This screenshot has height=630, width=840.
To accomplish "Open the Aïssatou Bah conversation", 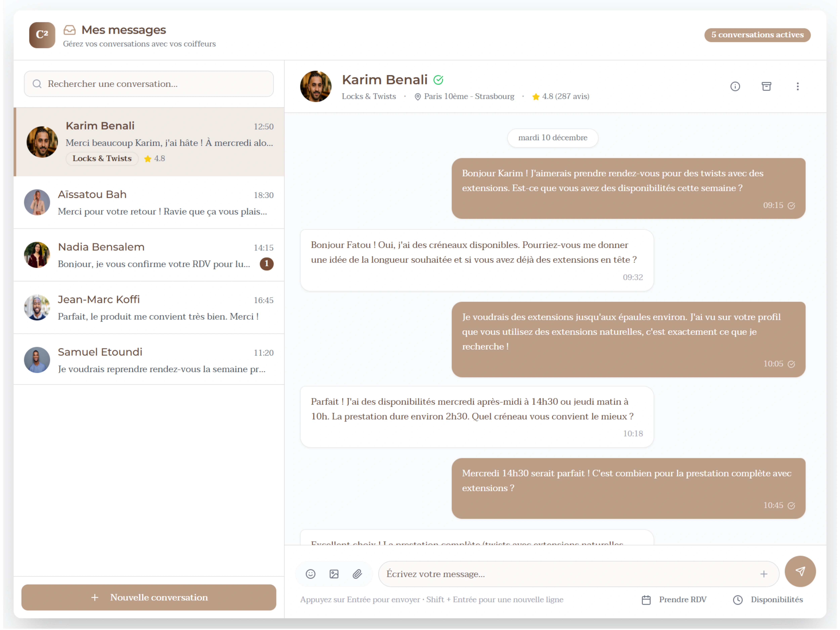I will pyautogui.click(x=149, y=203).
